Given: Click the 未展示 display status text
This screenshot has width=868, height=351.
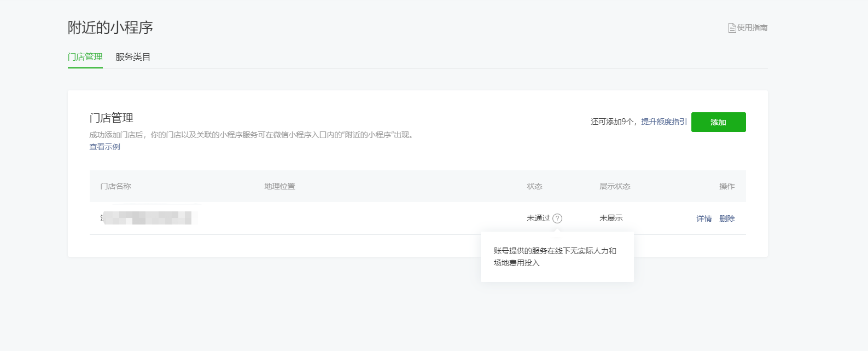Looking at the screenshot, I should [611, 218].
